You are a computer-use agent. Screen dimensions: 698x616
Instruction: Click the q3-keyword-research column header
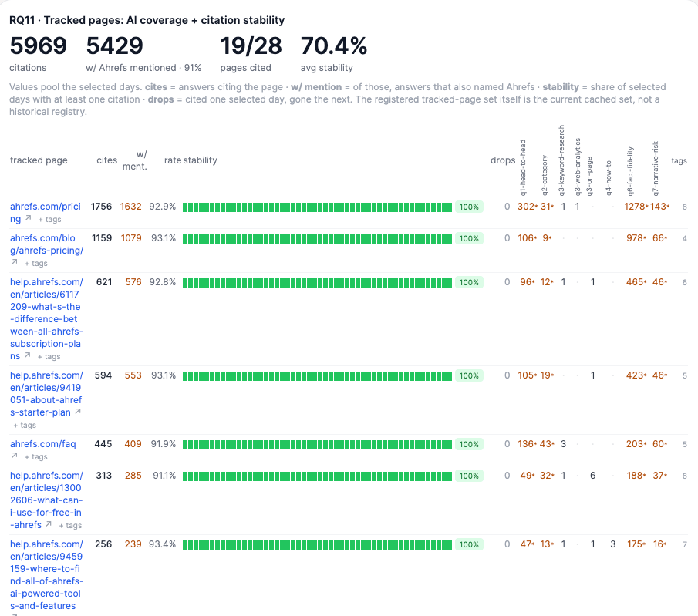[x=561, y=160]
